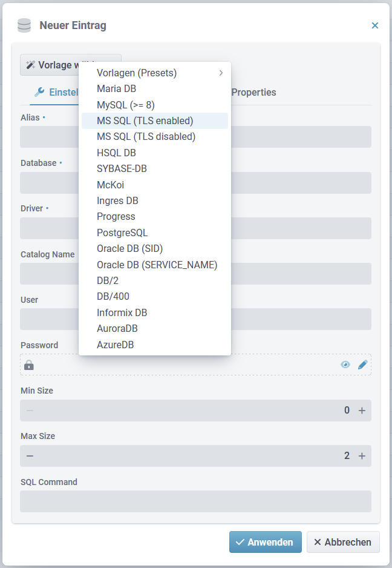Select the Maria DB template
This screenshot has width=392, height=568.
116,88
